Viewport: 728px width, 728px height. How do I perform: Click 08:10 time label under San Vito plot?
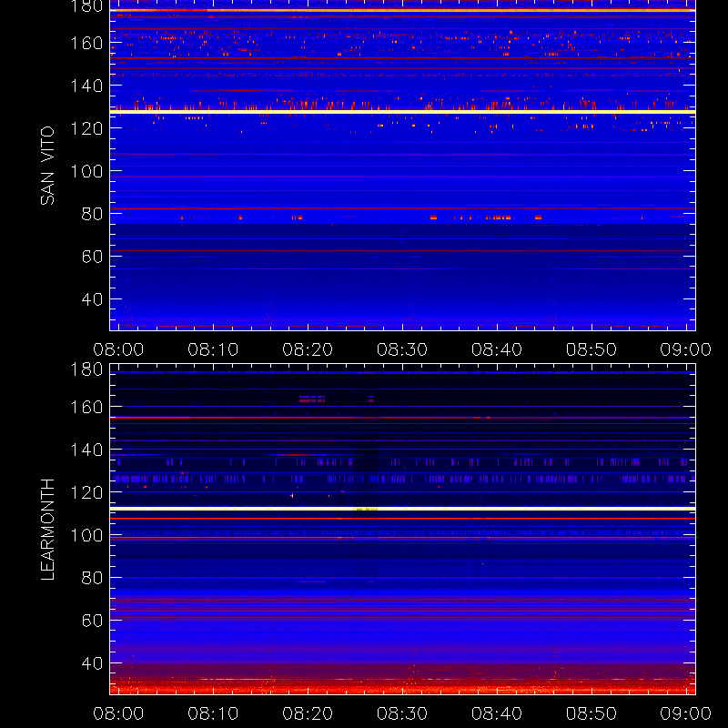(213, 349)
